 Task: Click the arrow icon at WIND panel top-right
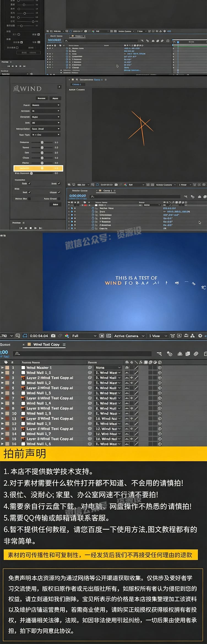pos(59,87)
